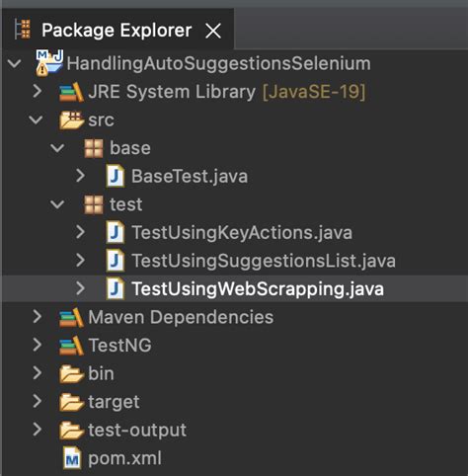The height and width of the screenshot is (476, 468).
Task: Click the BaseTest.java file icon
Action: (x=116, y=177)
